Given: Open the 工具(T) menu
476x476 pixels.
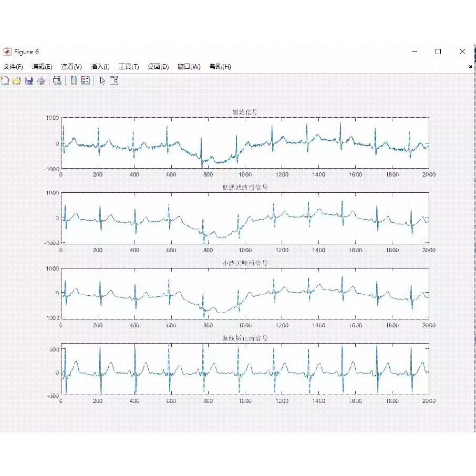Looking at the screenshot, I should pyautogui.click(x=129, y=67).
